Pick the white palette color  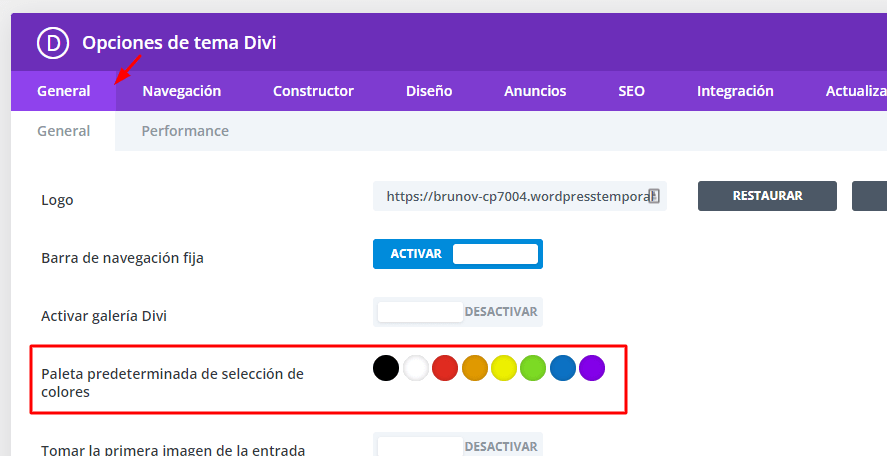pyautogui.click(x=416, y=368)
